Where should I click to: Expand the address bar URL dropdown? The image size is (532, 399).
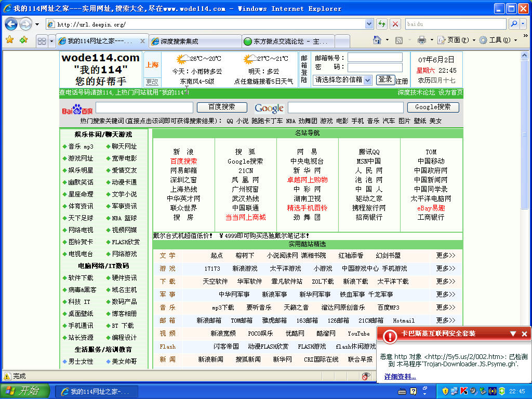[369, 24]
